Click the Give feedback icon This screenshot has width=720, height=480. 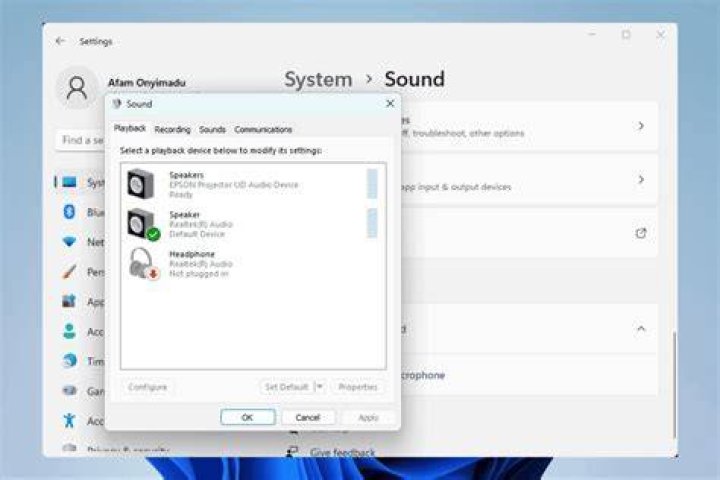292,452
